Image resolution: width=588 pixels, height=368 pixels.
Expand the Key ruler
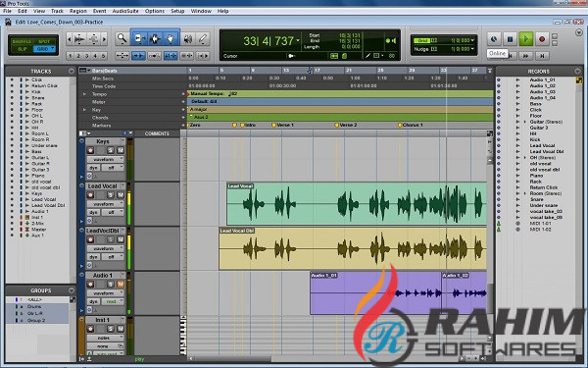[84, 110]
